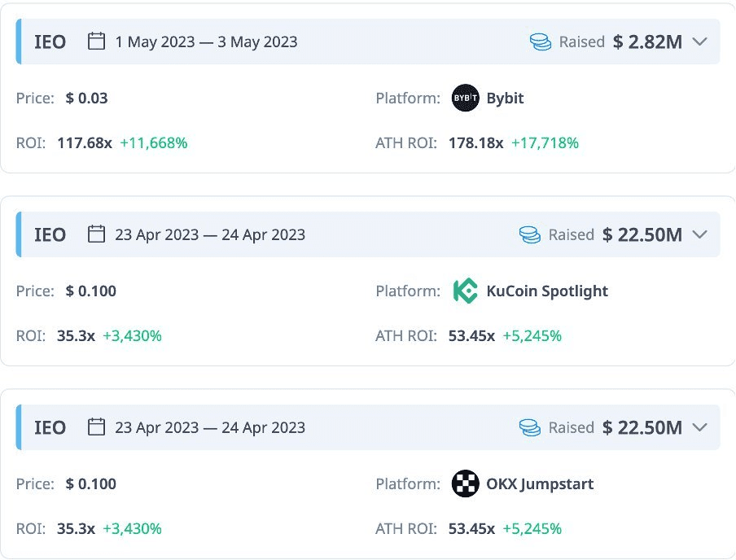The width and height of the screenshot is (736, 560).
Task: Click the OKX Jumpstart logo icon
Action: coord(466,484)
